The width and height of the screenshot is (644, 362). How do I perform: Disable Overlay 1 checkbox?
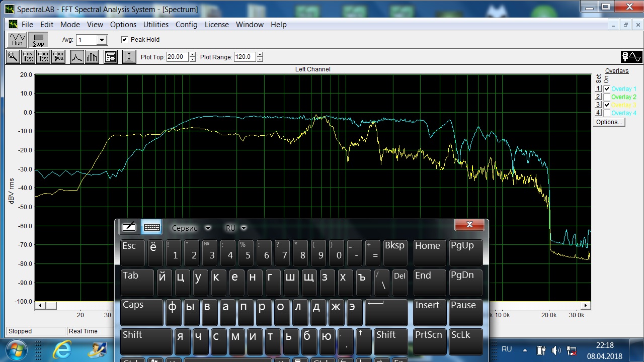tap(607, 89)
